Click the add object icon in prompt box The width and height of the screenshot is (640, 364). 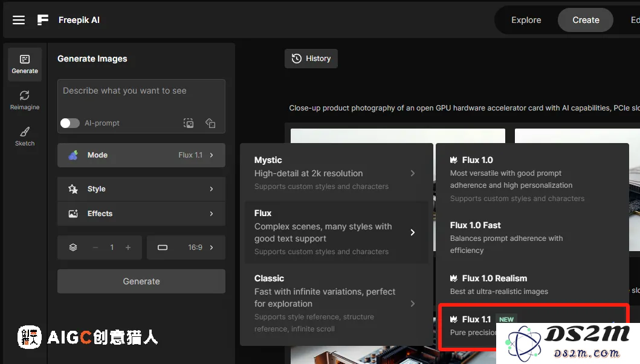tap(210, 123)
